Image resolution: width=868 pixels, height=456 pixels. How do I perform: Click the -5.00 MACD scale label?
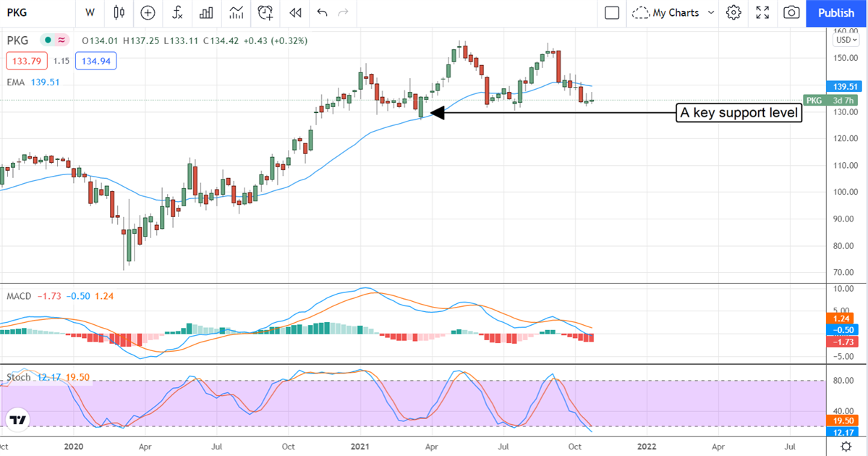pyautogui.click(x=843, y=355)
